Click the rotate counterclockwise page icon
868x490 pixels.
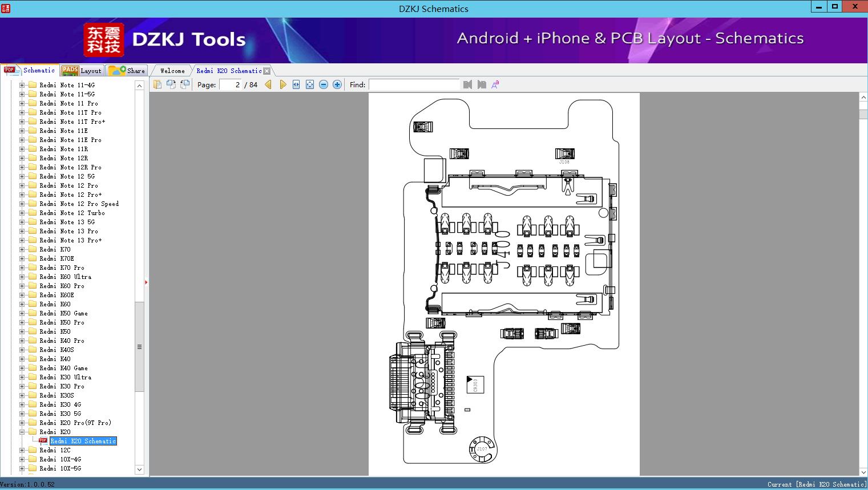point(171,84)
